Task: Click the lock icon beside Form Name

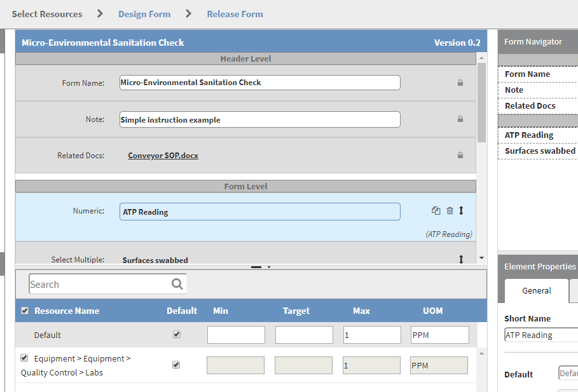Action: [460, 83]
